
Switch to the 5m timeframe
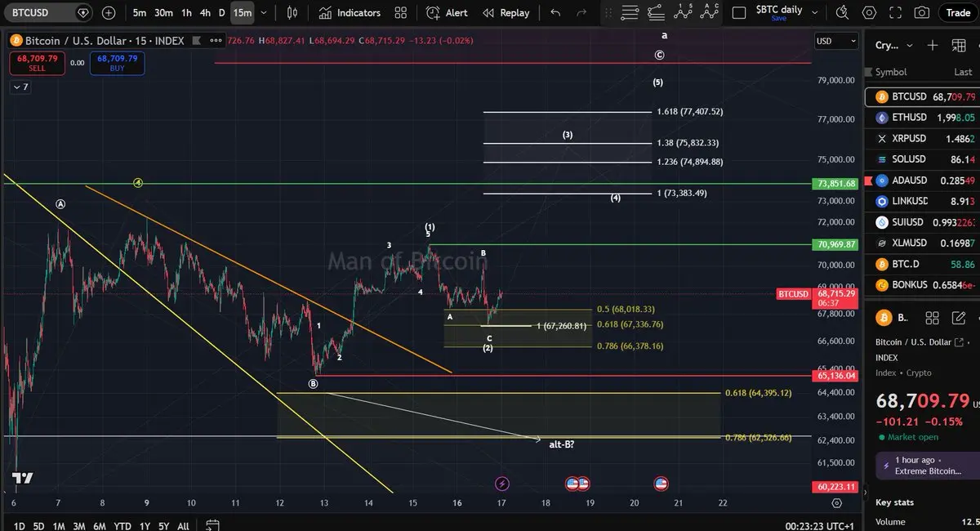click(140, 13)
